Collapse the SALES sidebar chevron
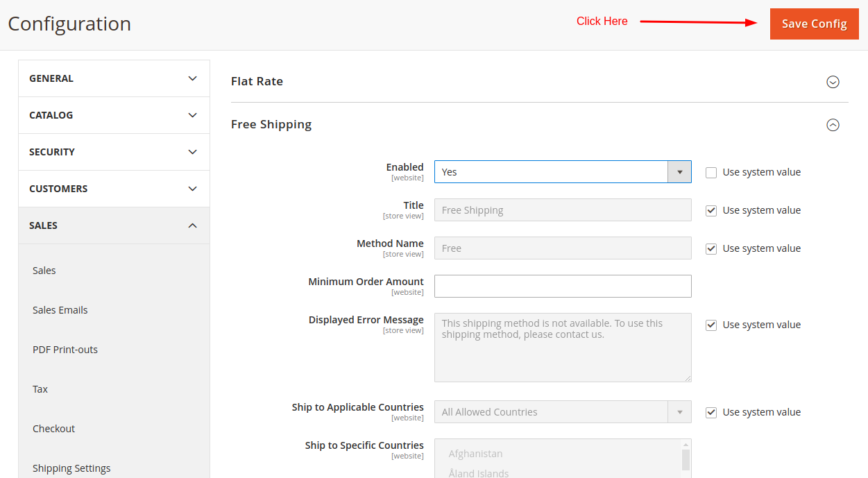The height and width of the screenshot is (478, 868). (x=193, y=225)
